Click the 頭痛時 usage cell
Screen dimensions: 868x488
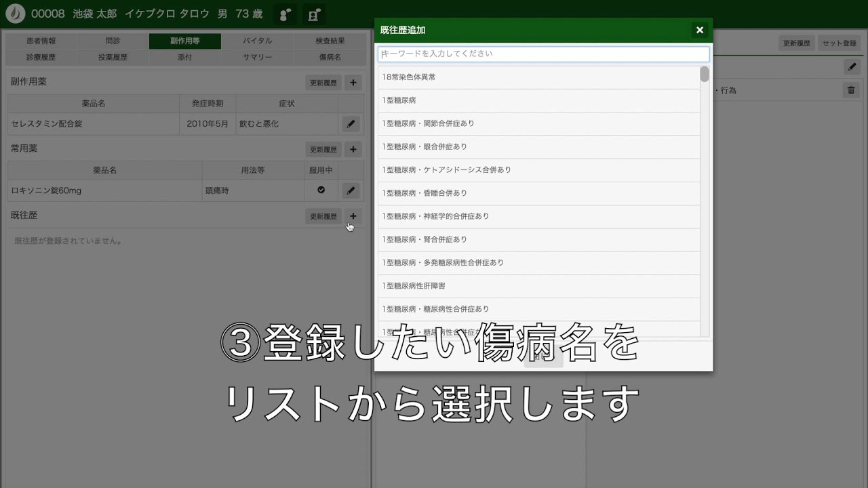click(x=253, y=190)
